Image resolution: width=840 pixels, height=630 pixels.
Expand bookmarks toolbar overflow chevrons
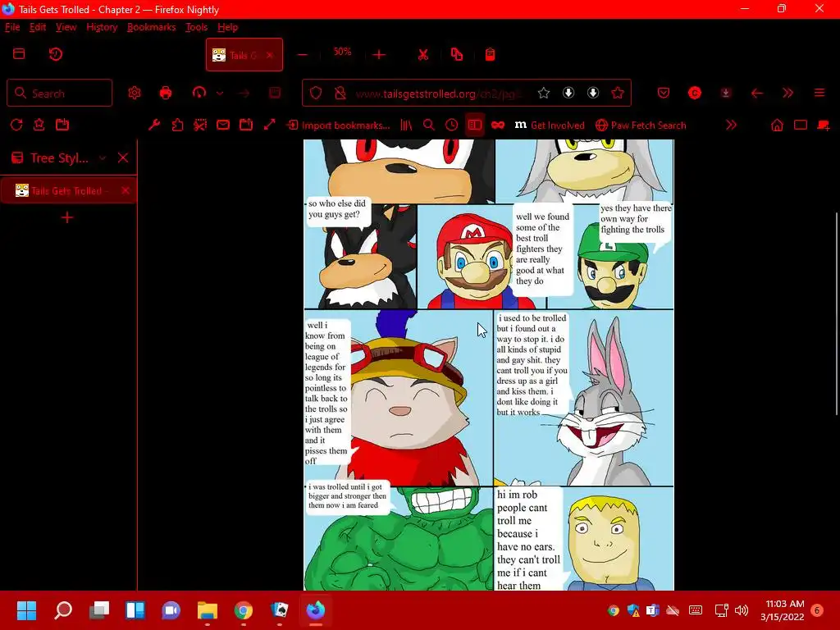coord(731,125)
